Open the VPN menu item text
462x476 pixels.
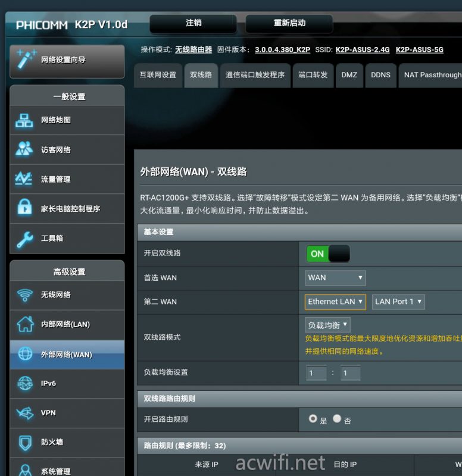(x=48, y=413)
